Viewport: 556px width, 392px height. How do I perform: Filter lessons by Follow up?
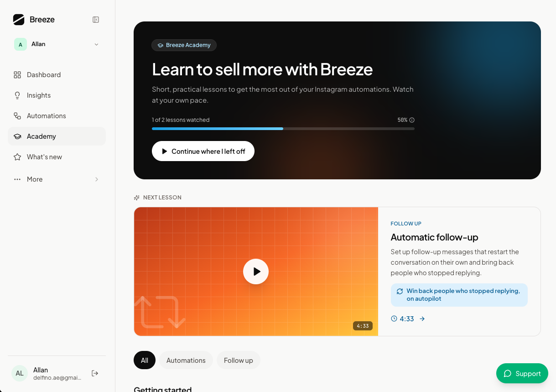239,361
